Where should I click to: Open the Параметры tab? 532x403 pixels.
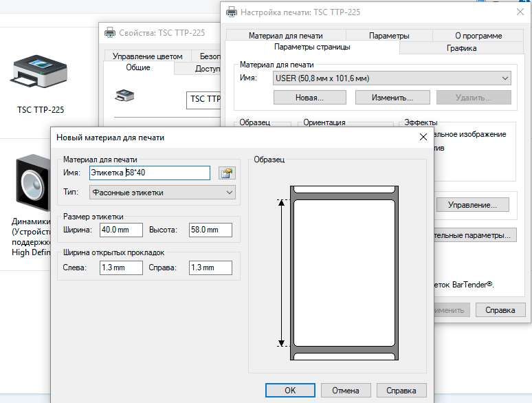pos(389,36)
